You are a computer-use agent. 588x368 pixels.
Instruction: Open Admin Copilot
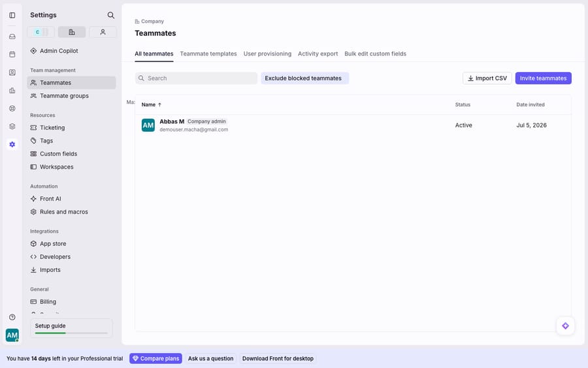71,50
